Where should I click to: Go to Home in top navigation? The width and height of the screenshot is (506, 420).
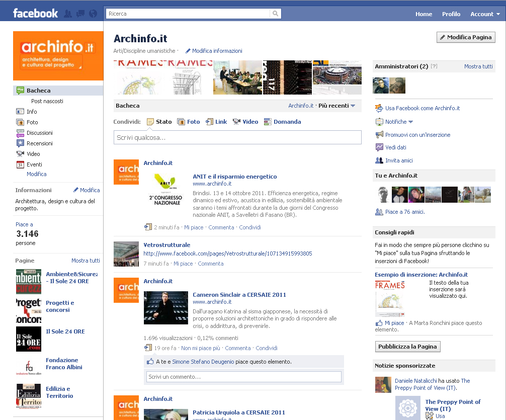[424, 14]
